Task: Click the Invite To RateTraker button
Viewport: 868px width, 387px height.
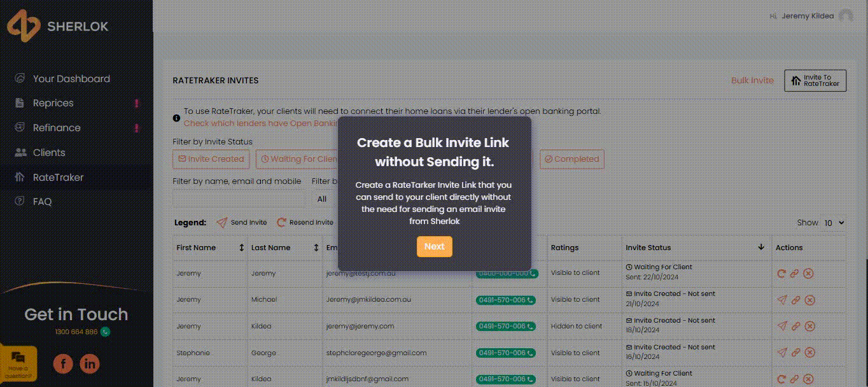Action: (815, 80)
